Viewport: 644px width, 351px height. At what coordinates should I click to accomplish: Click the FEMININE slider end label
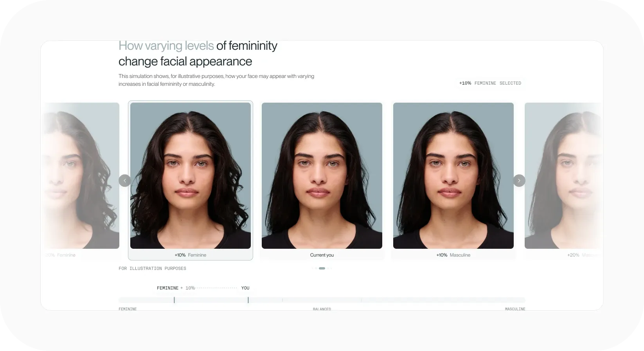point(128,309)
